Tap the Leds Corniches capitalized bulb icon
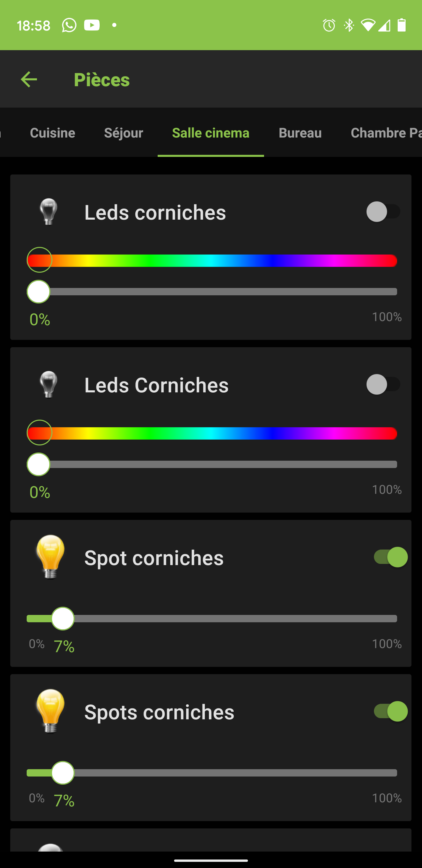This screenshot has width=422, height=868. pos(49,384)
